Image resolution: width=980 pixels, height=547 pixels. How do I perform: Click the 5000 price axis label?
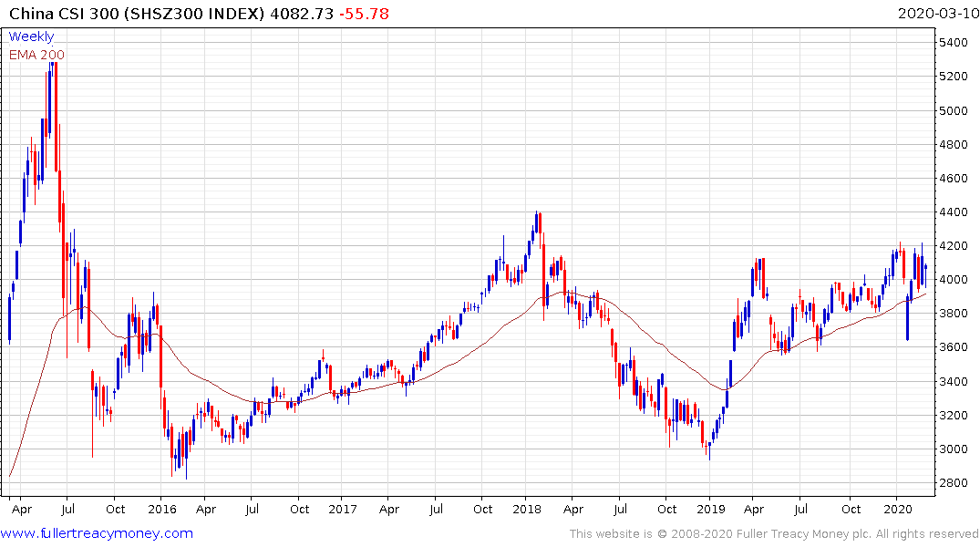(x=954, y=110)
